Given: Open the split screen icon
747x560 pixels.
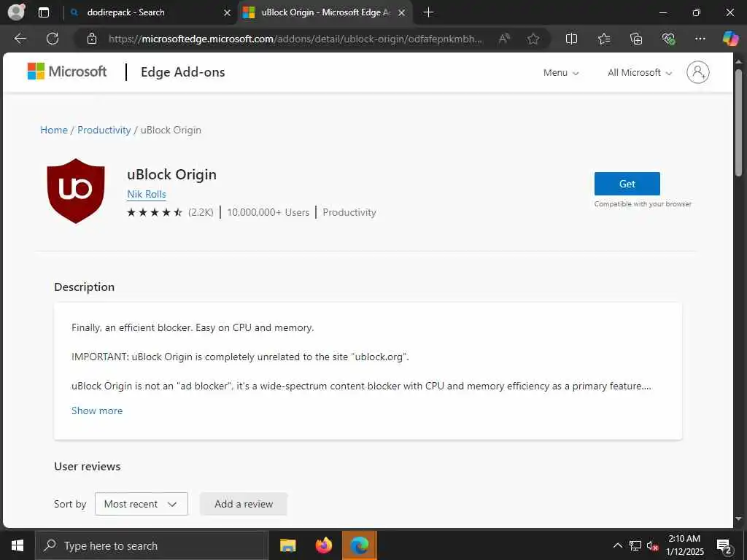Looking at the screenshot, I should click(x=571, y=39).
